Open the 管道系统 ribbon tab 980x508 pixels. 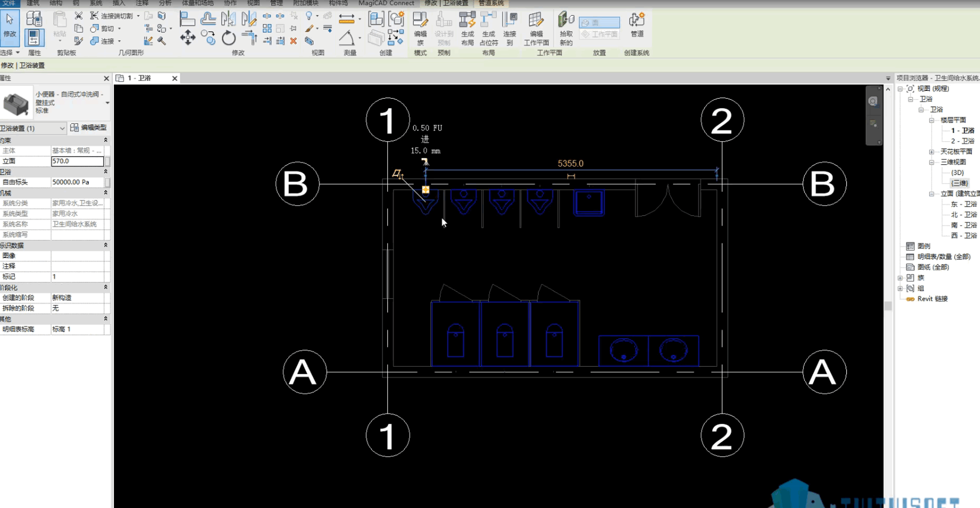(491, 3)
